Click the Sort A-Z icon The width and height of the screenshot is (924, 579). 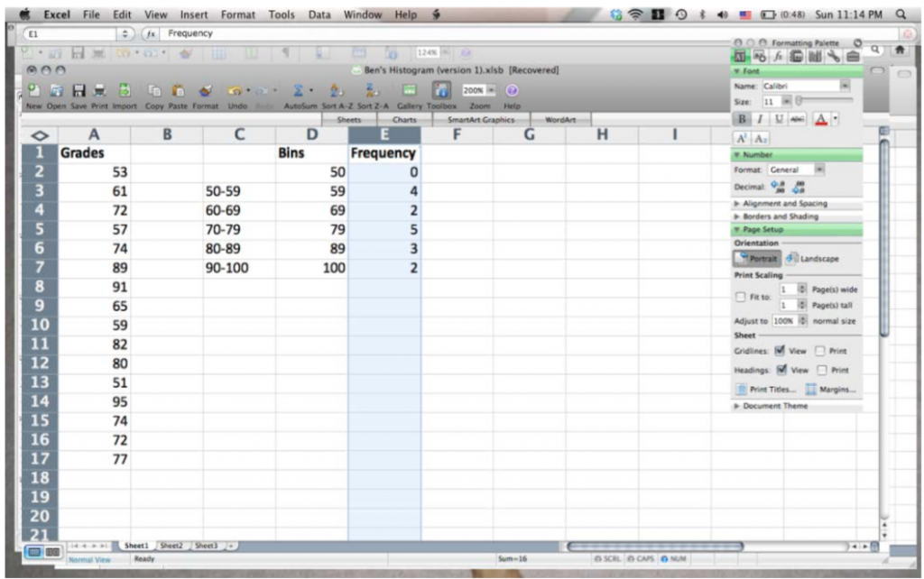335,91
